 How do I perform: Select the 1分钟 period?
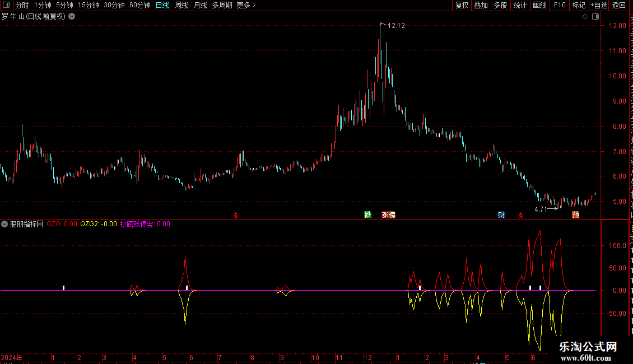tap(43, 5)
